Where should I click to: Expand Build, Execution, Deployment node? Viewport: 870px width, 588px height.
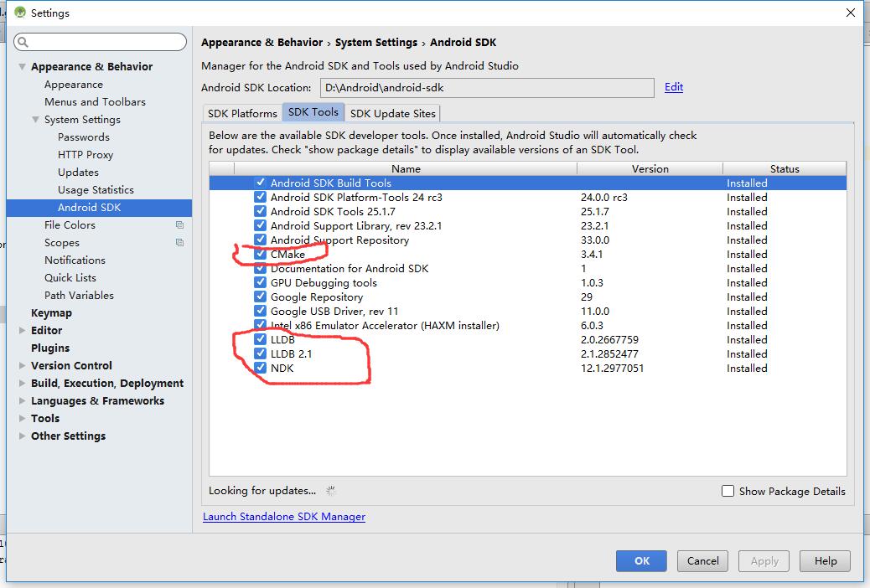[x=22, y=383]
